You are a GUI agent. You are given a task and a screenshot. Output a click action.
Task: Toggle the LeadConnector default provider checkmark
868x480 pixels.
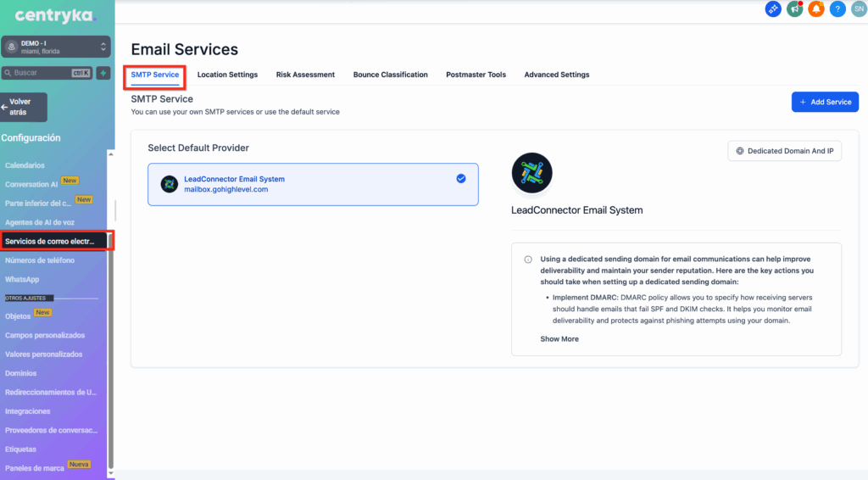(x=461, y=179)
